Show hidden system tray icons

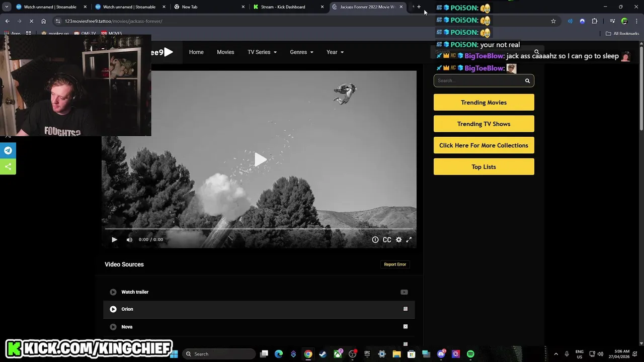(x=556, y=354)
